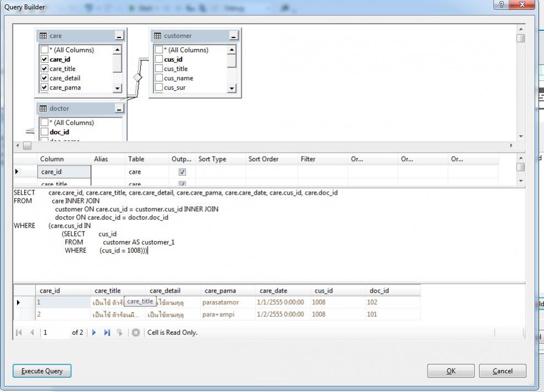Image resolution: width=544 pixels, height=392 pixels.
Task: Toggle All Columns checkbox in care table
Action: (x=45, y=49)
